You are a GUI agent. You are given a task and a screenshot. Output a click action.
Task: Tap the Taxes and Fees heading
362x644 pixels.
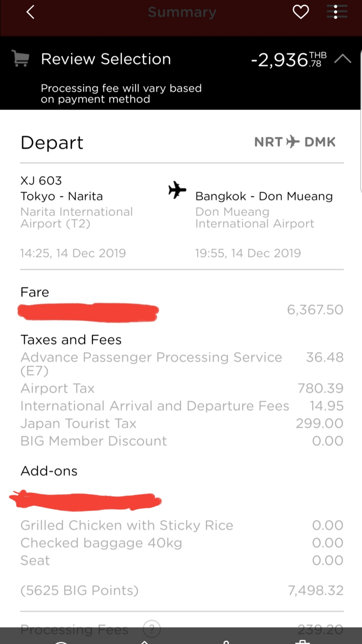[x=71, y=340]
